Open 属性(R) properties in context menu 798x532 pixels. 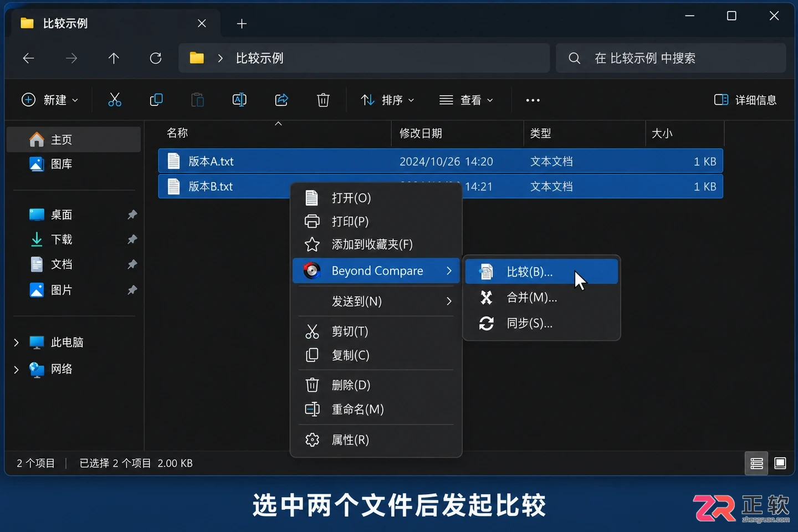click(376, 440)
